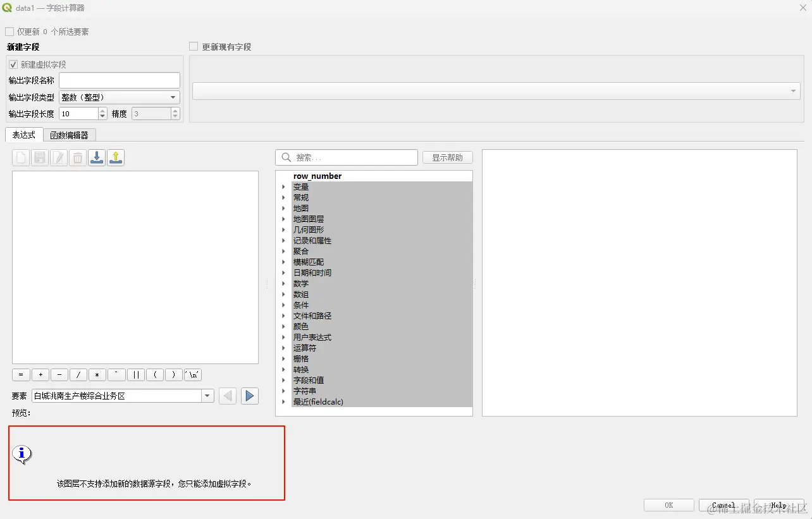Select 模糊匹配 in the function list
This screenshot has height=519, width=812.
click(309, 262)
